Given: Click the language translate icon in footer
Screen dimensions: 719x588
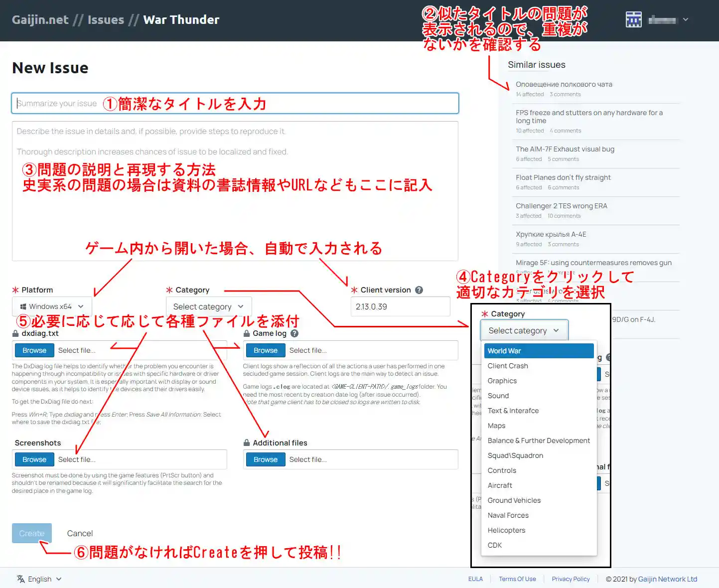Looking at the screenshot, I should pyautogui.click(x=21, y=579).
